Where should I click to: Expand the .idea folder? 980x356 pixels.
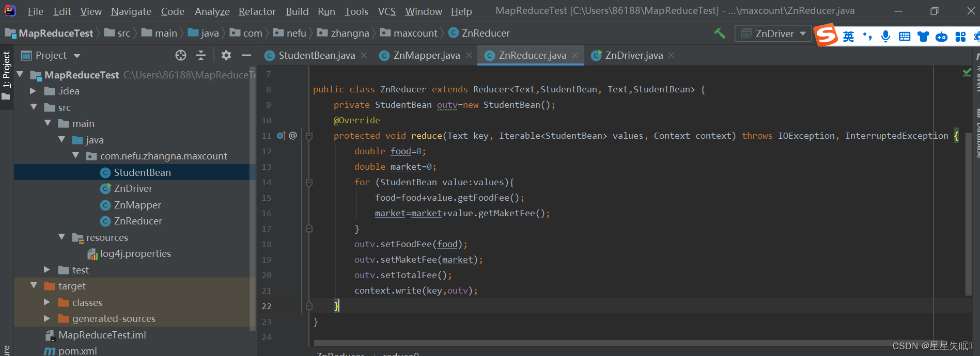click(x=33, y=91)
